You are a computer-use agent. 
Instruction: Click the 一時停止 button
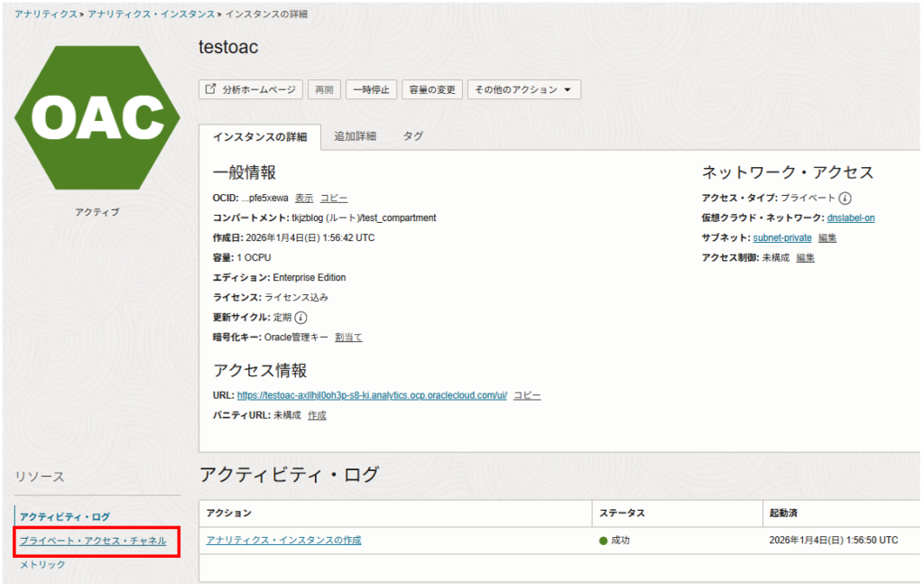[x=371, y=89]
